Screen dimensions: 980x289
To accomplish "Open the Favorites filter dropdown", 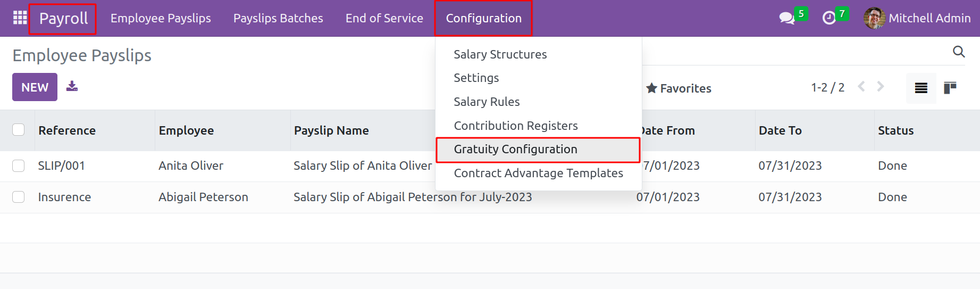I will [679, 88].
